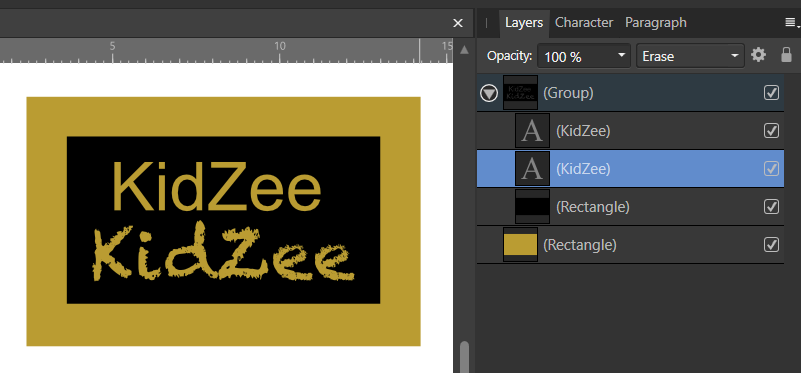Switch to the Character tab
The image size is (801, 373).
(584, 23)
